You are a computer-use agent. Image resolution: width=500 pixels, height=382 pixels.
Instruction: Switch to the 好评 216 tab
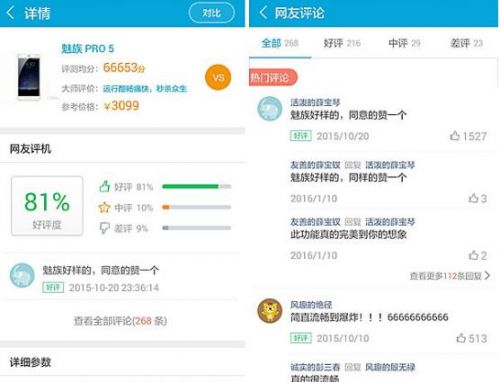click(x=342, y=43)
